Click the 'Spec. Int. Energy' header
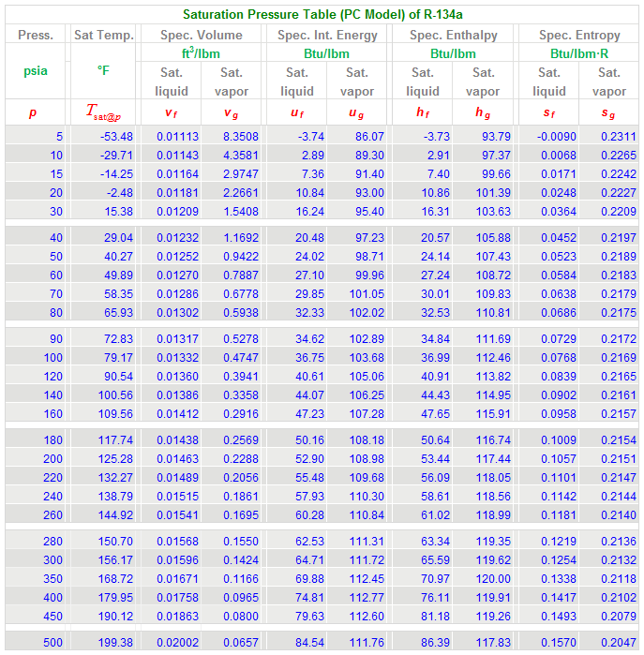 click(327, 35)
